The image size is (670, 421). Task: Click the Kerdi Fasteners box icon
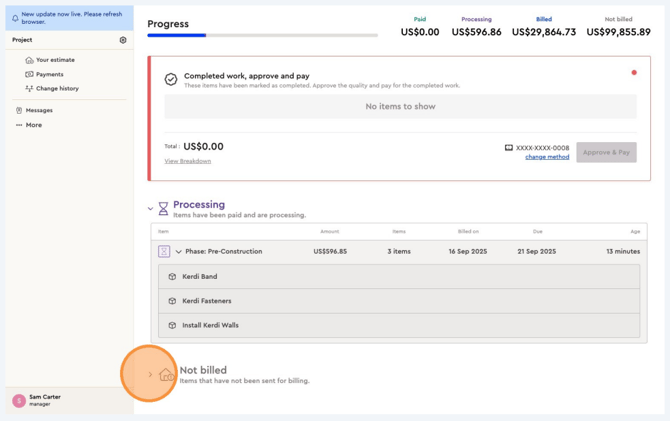coord(172,301)
